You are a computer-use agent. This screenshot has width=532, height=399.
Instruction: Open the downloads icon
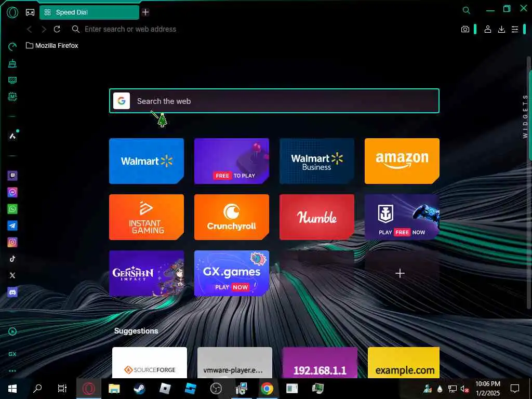click(501, 29)
